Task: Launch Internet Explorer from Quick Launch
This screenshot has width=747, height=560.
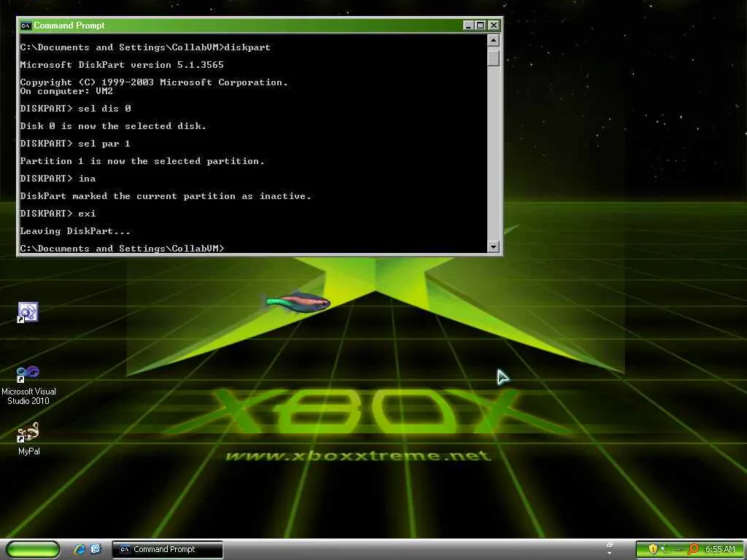Action: click(80, 549)
